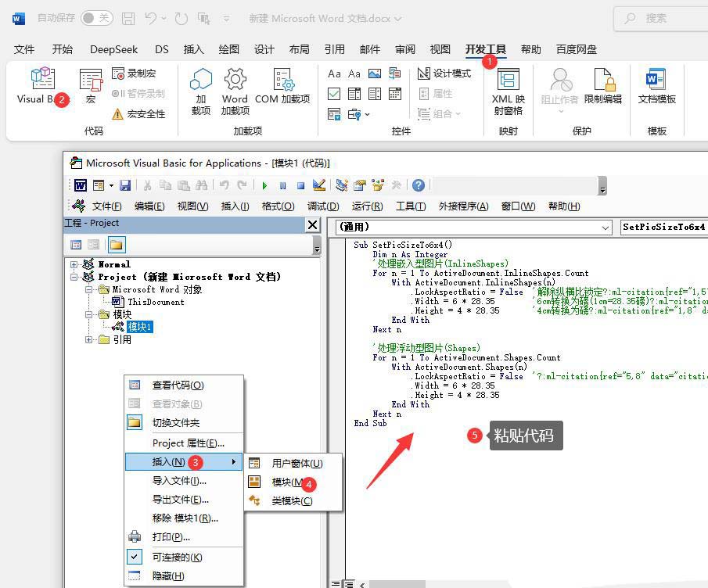
Task: Switch to the 开发工具 ribbon tab
Action: (x=485, y=49)
